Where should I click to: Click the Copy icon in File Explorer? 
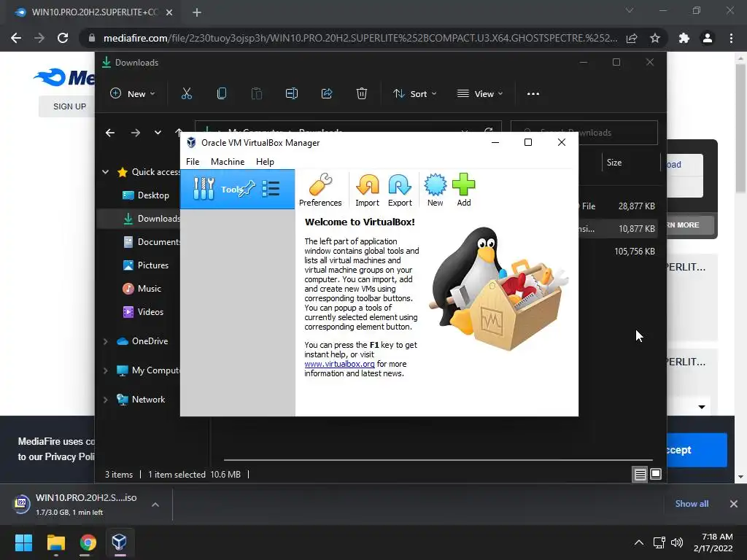click(x=222, y=94)
